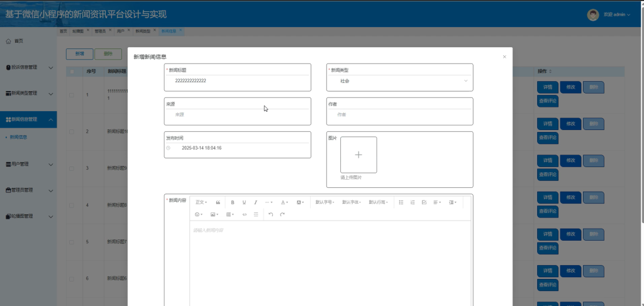The image size is (644, 306).
Task: Check the checkbox for row 1
Action: 72,95
